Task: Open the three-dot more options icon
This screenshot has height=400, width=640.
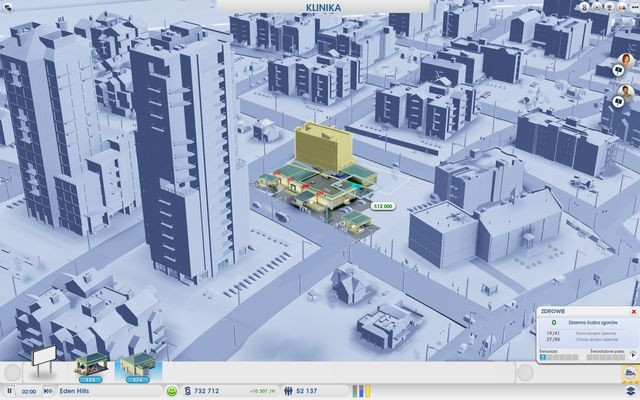Action: [634, 7]
